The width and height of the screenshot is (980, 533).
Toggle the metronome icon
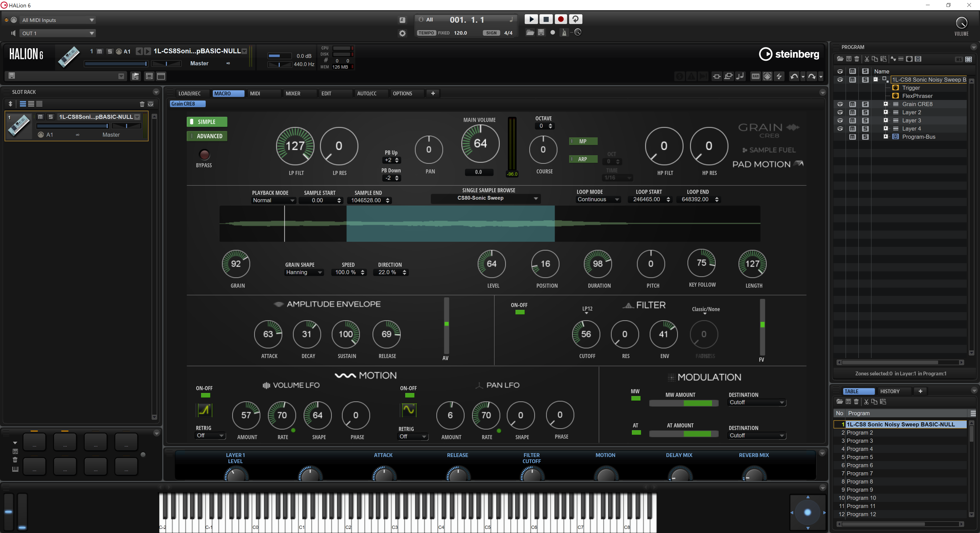[x=564, y=33]
